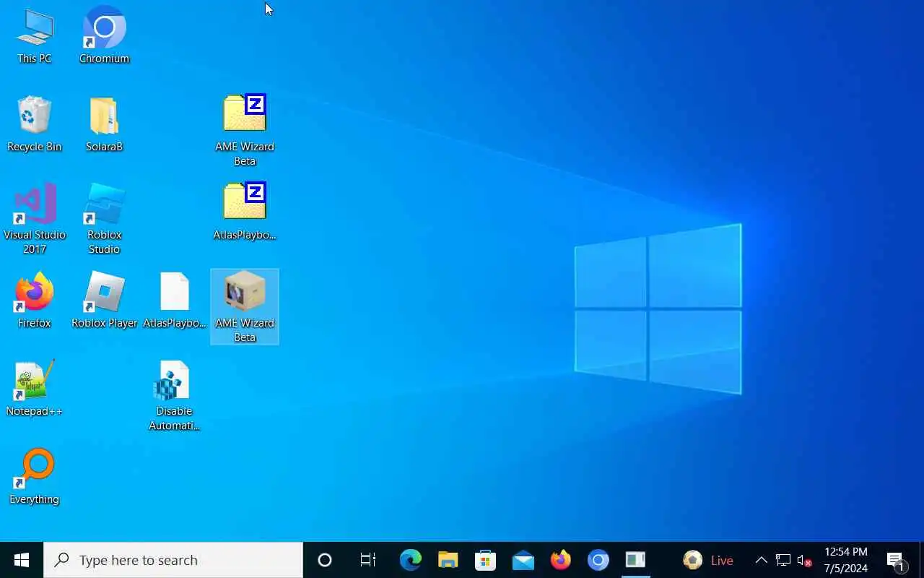Select the Roblox Player shortcut
The height and width of the screenshot is (578, 924).
(104, 301)
